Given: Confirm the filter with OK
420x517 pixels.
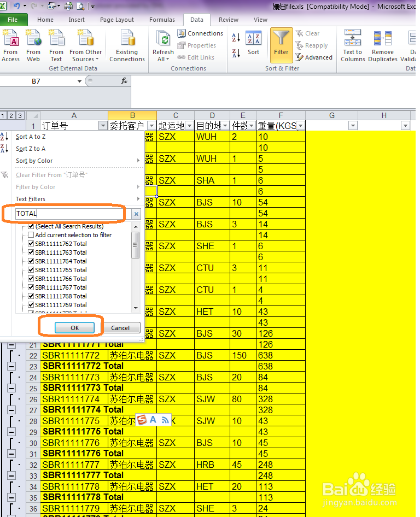Looking at the screenshot, I should 74,328.
